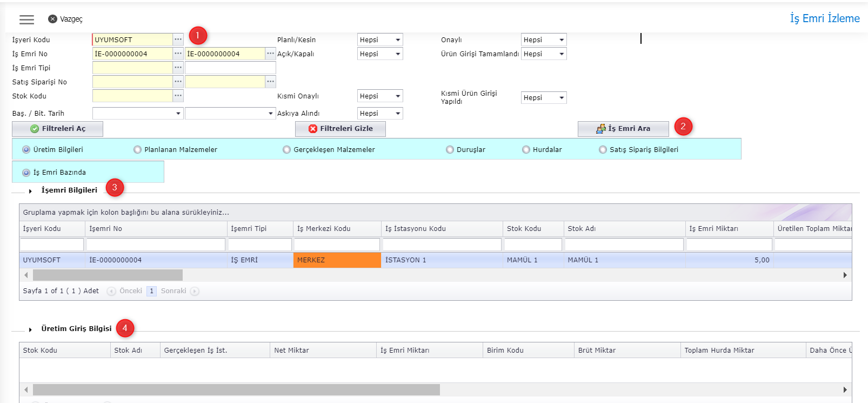Click Stok Kodu filter input field
The height and width of the screenshot is (403, 868).
[x=132, y=96]
